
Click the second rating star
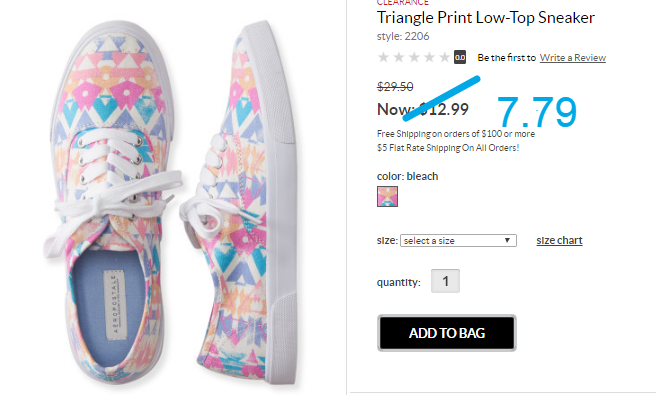tap(399, 57)
